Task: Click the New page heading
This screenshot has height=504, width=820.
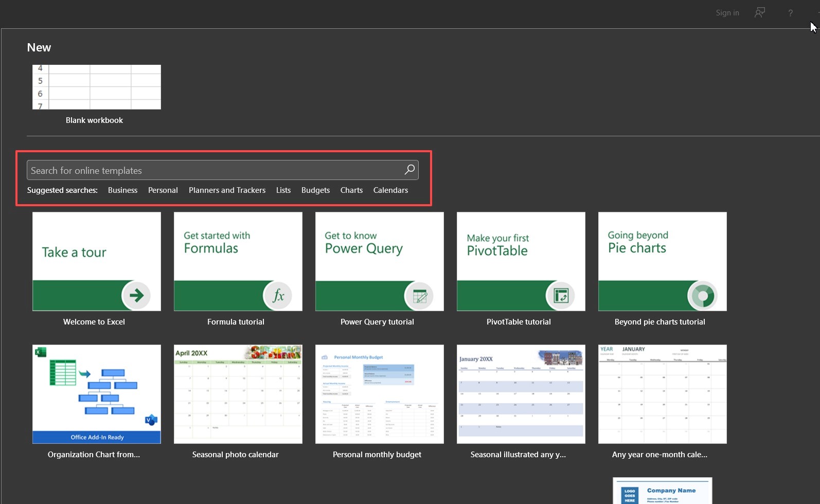Action: (x=39, y=47)
